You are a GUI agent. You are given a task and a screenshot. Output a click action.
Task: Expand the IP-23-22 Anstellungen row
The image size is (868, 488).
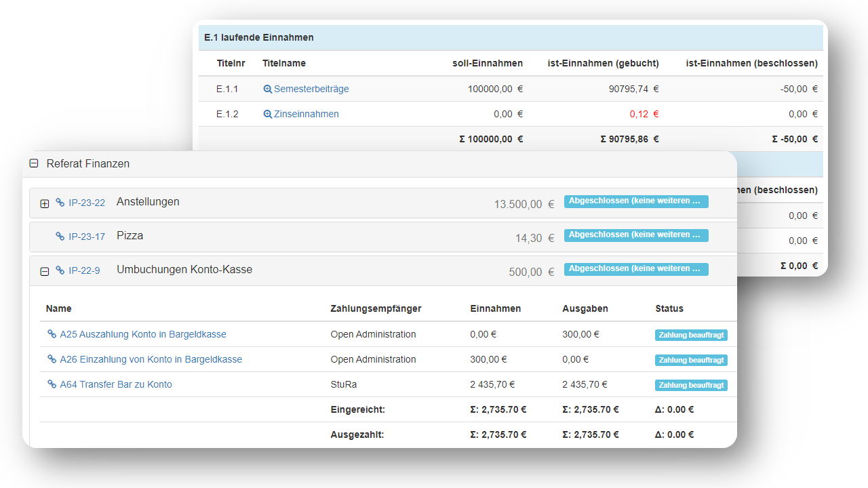pyautogui.click(x=45, y=203)
